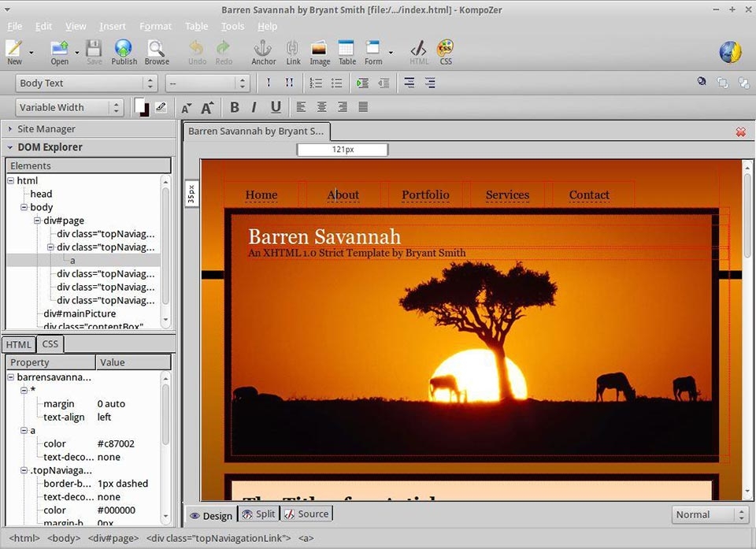The width and height of the screenshot is (756, 549).
Task: Click the Portfolio navigation link
Action: click(425, 195)
